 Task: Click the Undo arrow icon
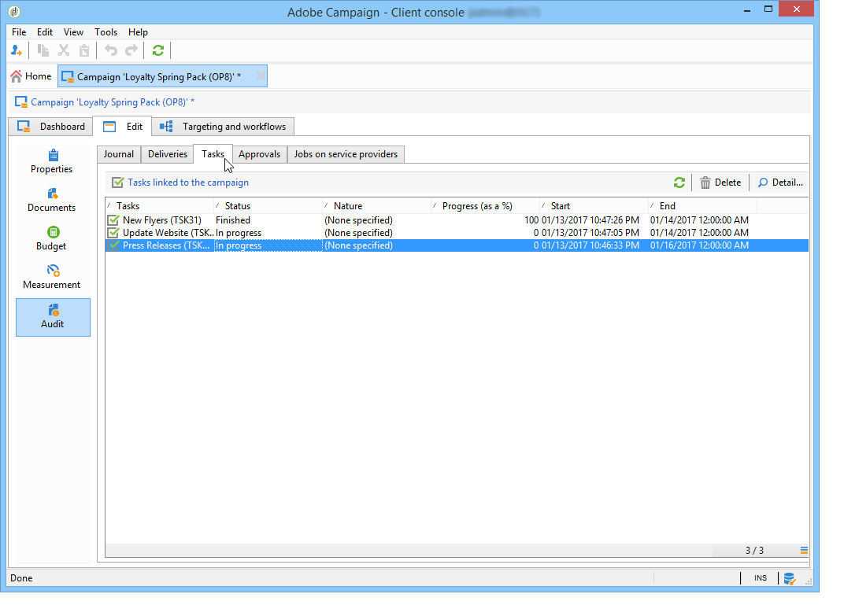click(111, 50)
